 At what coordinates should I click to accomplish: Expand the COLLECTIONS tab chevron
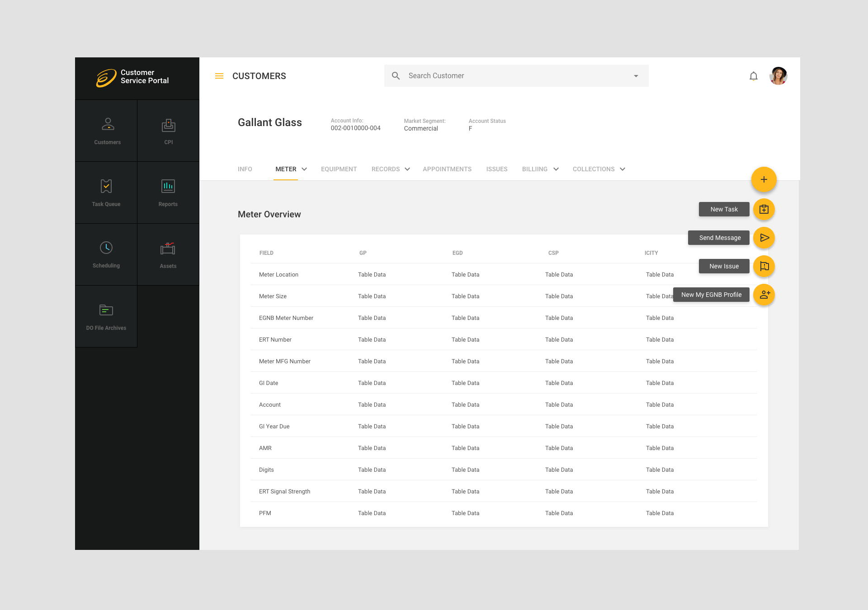623,169
